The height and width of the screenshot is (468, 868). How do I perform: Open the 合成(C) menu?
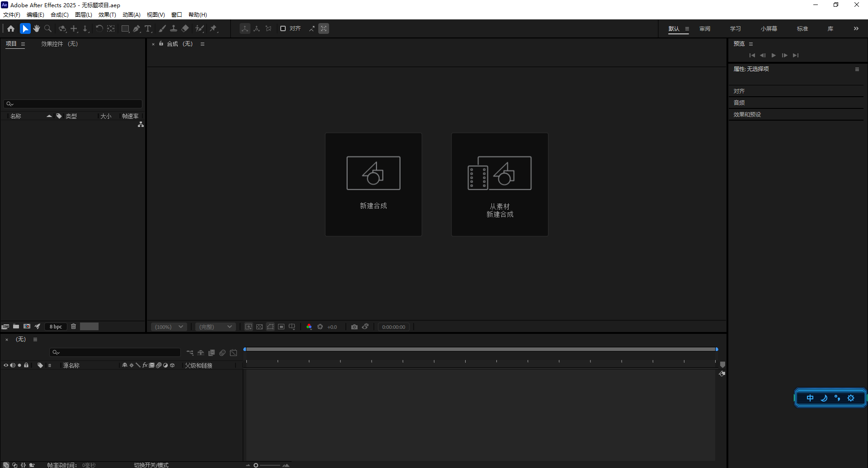click(x=59, y=15)
